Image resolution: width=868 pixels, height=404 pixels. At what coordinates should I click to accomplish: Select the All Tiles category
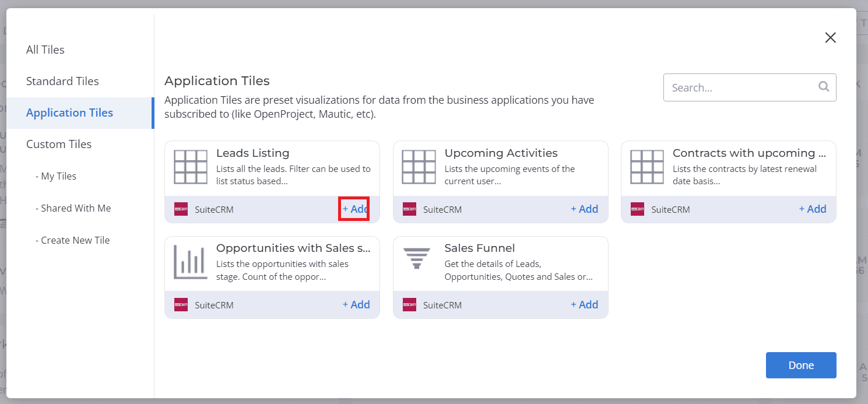[x=45, y=50]
